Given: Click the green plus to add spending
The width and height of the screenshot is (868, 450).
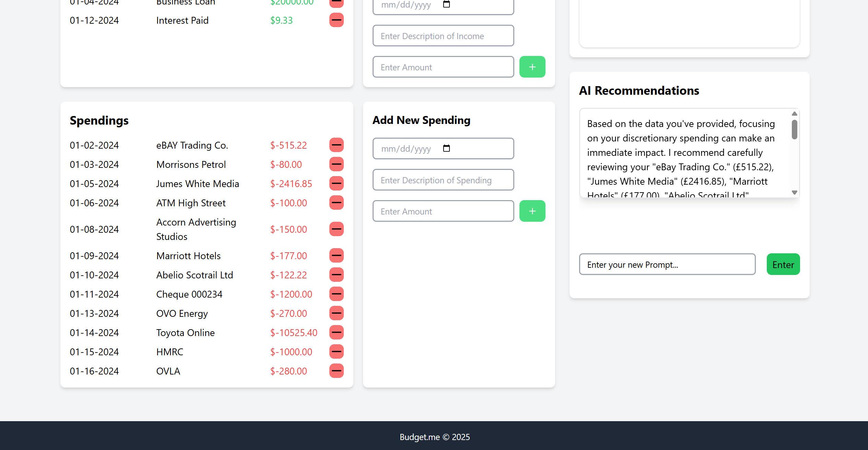Looking at the screenshot, I should tap(532, 211).
